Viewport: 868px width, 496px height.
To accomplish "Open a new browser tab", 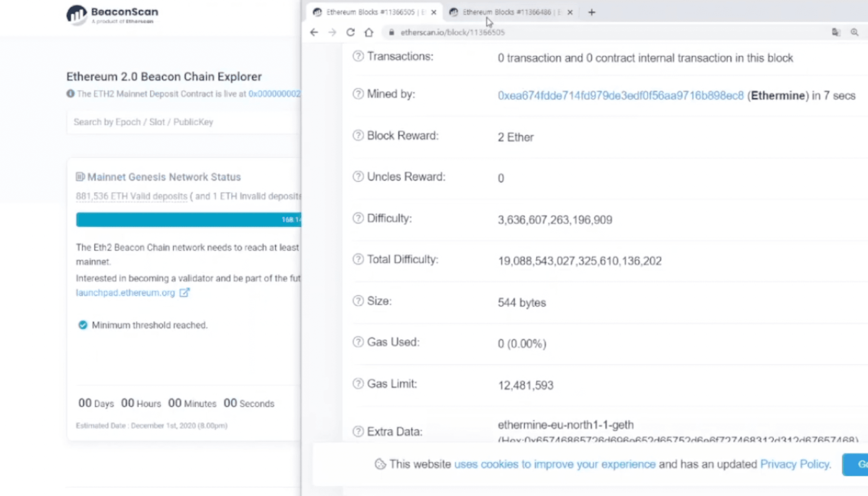I will [592, 12].
